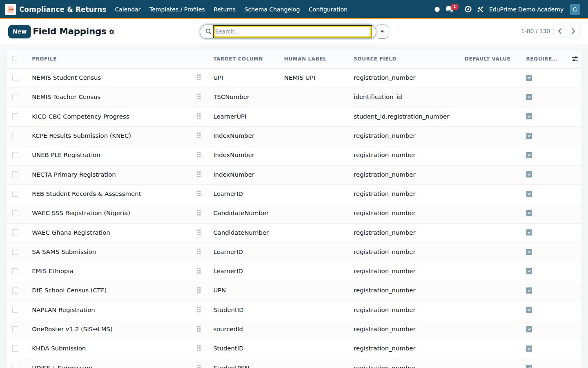Sort by the Default Value header
This screenshot has height=368, width=588.
pyautogui.click(x=488, y=59)
